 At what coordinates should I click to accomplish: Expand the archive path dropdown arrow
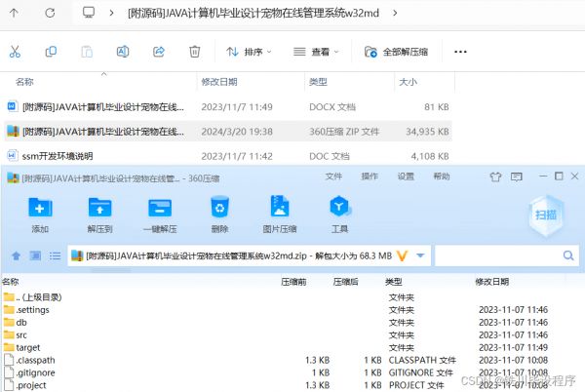pyautogui.click(x=421, y=255)
